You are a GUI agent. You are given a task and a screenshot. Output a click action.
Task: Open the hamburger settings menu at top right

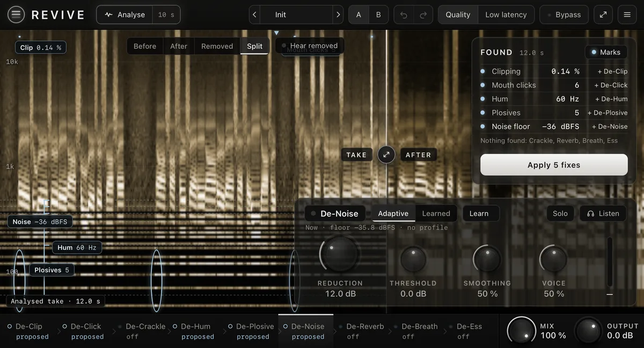627,15
